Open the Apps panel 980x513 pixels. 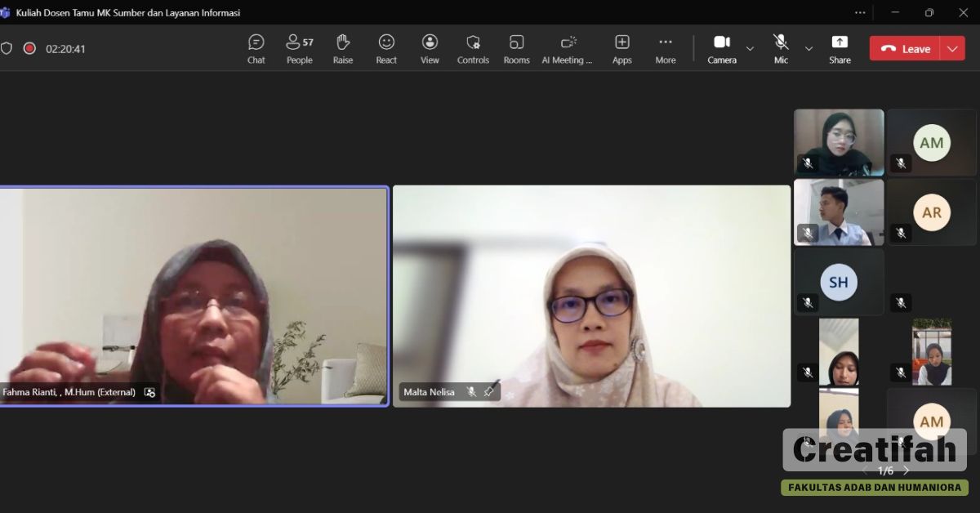click(x=621, y=48)
